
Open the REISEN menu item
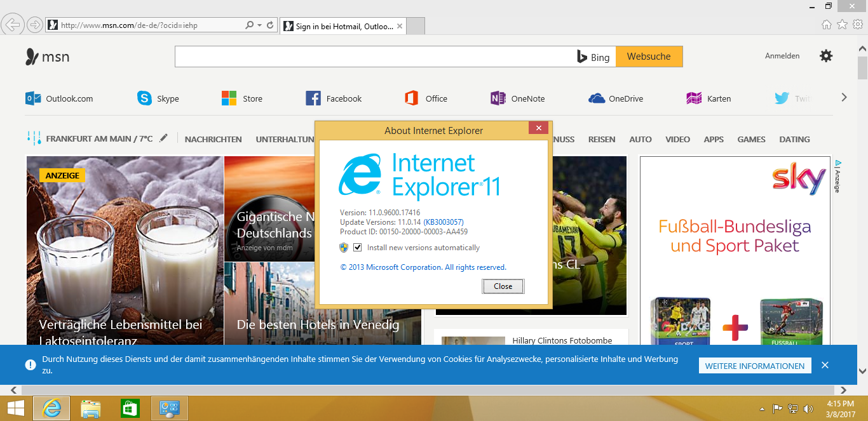click(602, 139)
